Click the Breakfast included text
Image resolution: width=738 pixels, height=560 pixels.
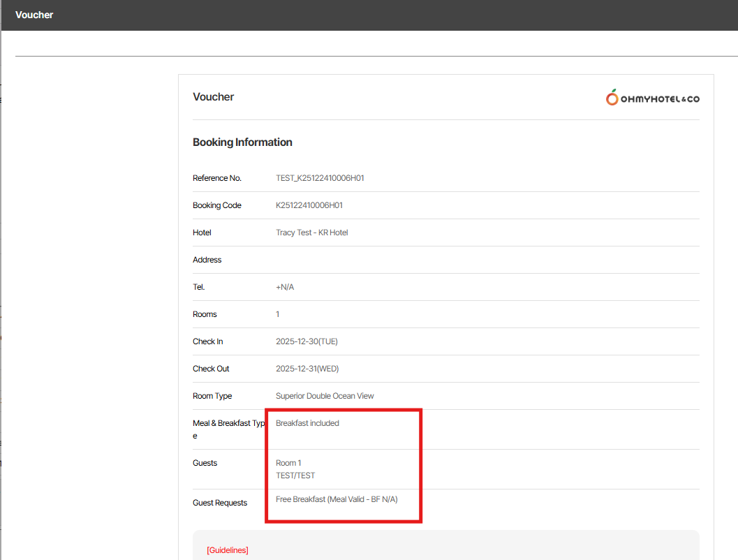(307, 423)
